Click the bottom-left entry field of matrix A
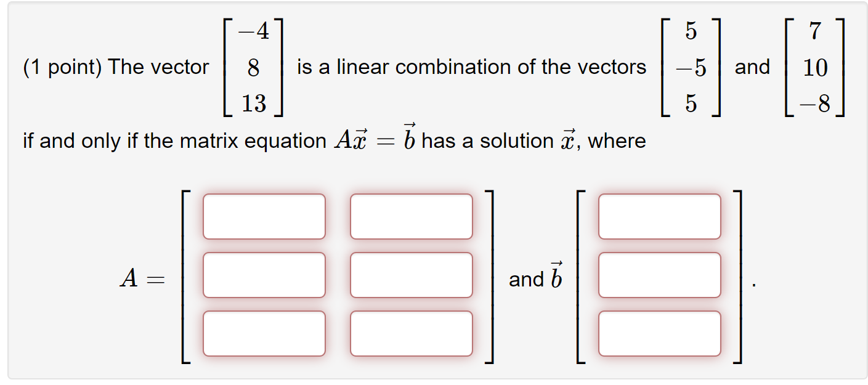868x385 pixels. click(x=264, y=334)
